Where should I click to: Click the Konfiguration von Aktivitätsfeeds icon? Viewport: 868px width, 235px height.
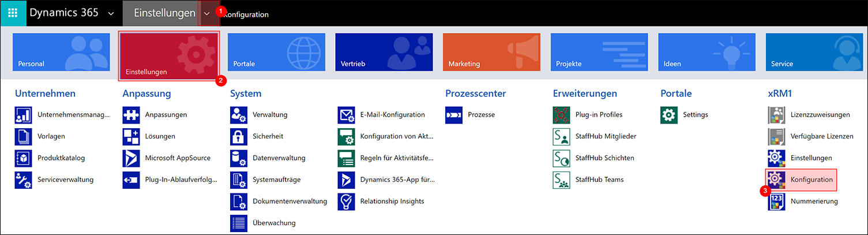pyautogui.click(x=346, y=136)
